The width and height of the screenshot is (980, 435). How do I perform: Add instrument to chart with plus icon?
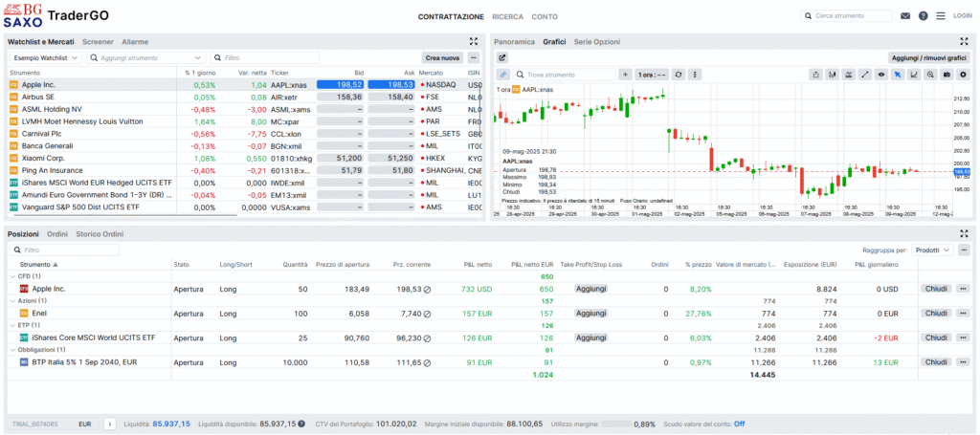pos(625,75)
